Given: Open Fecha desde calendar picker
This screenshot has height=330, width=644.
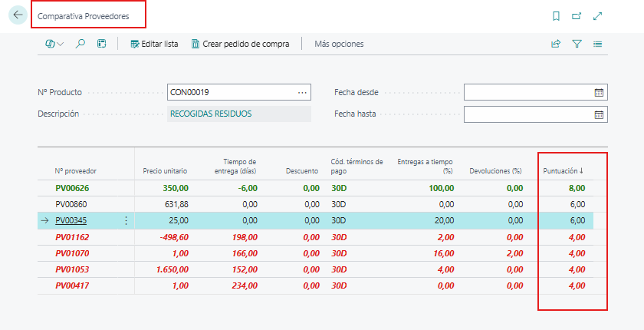Looking at the screenshot, I should pos(599,92).
